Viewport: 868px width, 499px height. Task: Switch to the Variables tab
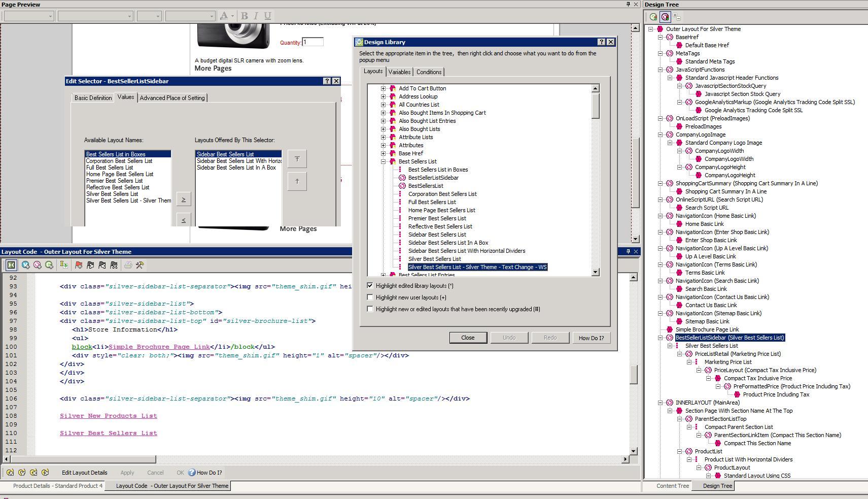click(x=399, y=72)
